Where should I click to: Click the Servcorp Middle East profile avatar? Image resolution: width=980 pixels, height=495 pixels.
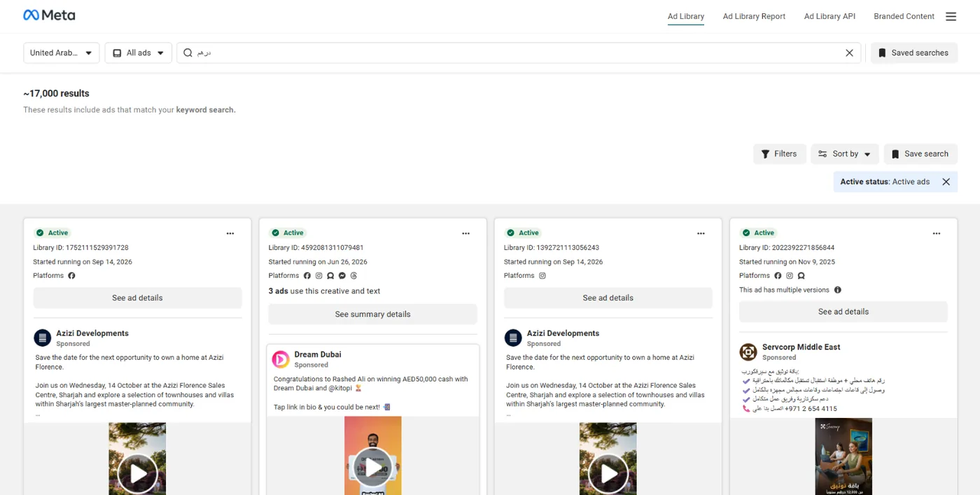tap(748, 351)
